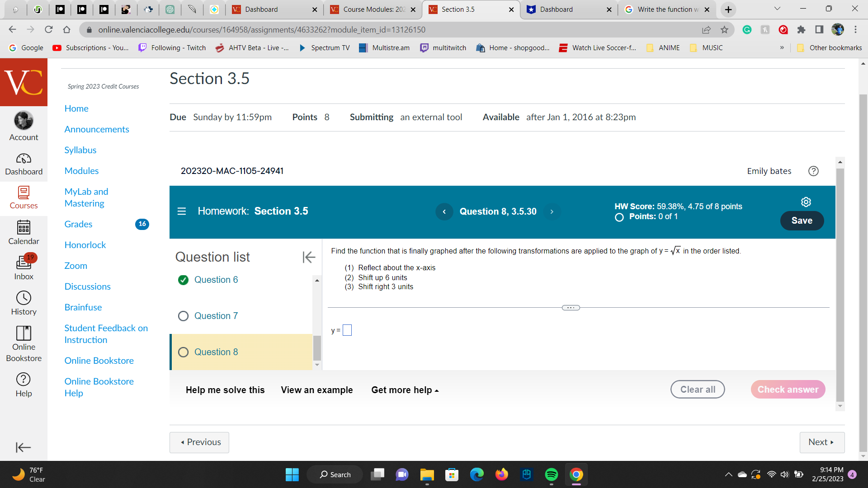Viewport: 868px width, 488px height.
Task: Expand the browser bookmarks overflow chevron
Action: coord(782,47)
